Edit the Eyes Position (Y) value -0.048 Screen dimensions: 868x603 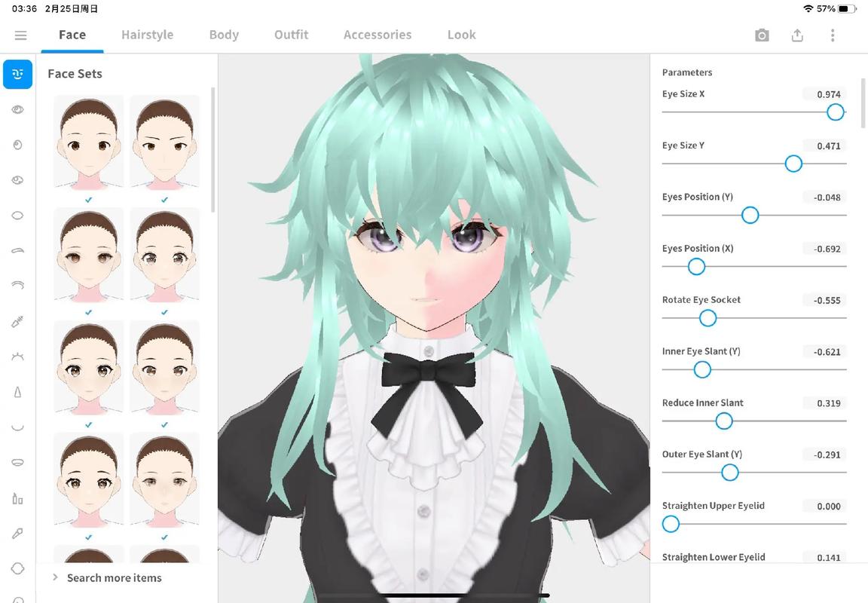(x=825, y=197)
